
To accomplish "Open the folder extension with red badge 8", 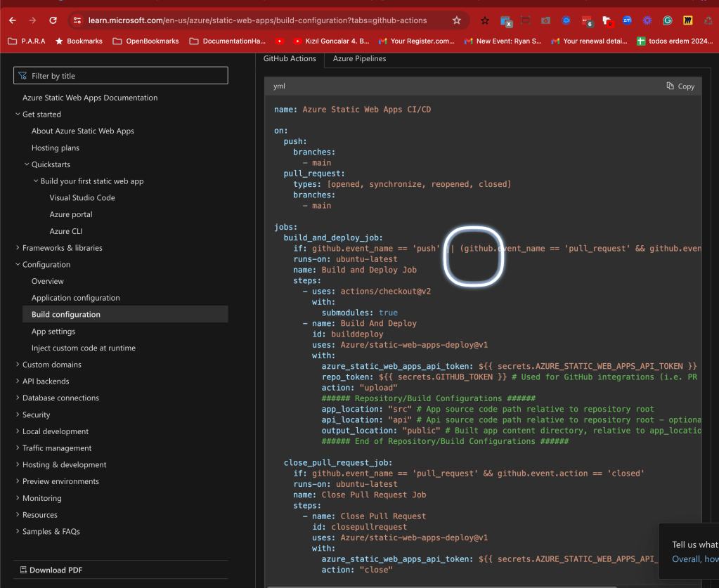I will pyautogui.click(x=607, y=21).
